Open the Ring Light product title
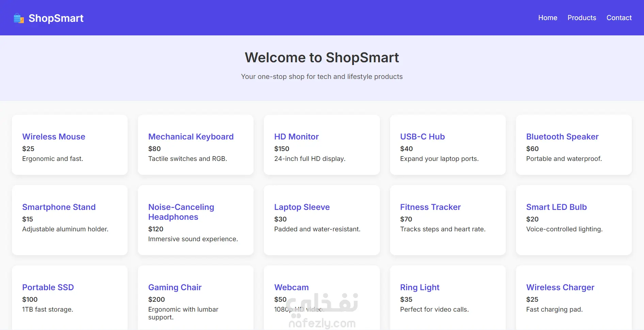This screenshot has height=330, width=644. point(419,287)
